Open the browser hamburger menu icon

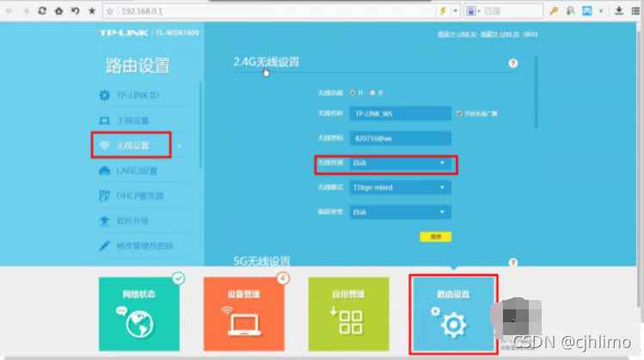[x=635, y=11]
